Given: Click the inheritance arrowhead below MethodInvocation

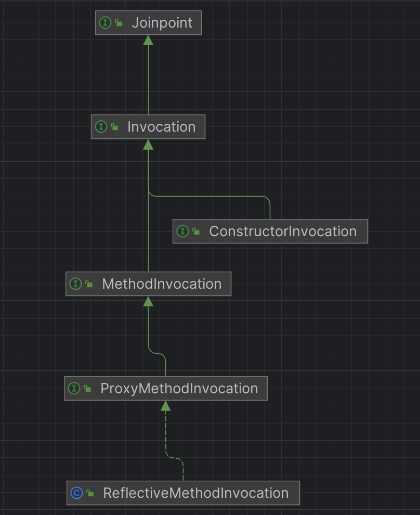Looking at the screenshot, I should click(148, 301).
